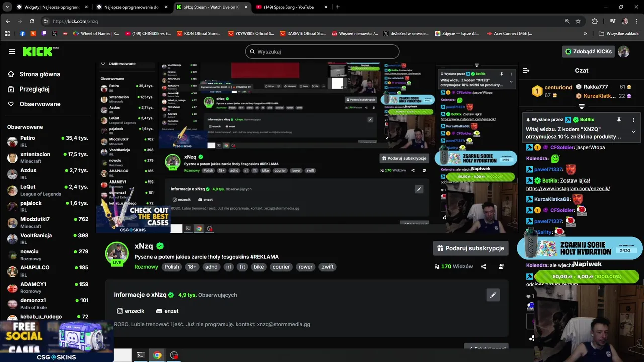
Task: Go back in browser history
Action: (x=8, y=21)
